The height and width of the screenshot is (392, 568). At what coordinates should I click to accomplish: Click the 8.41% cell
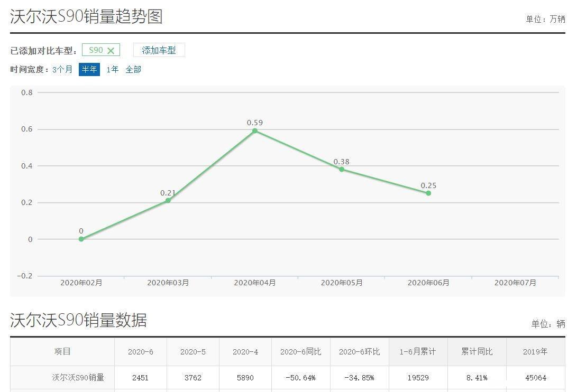click(x=477, y=378)
